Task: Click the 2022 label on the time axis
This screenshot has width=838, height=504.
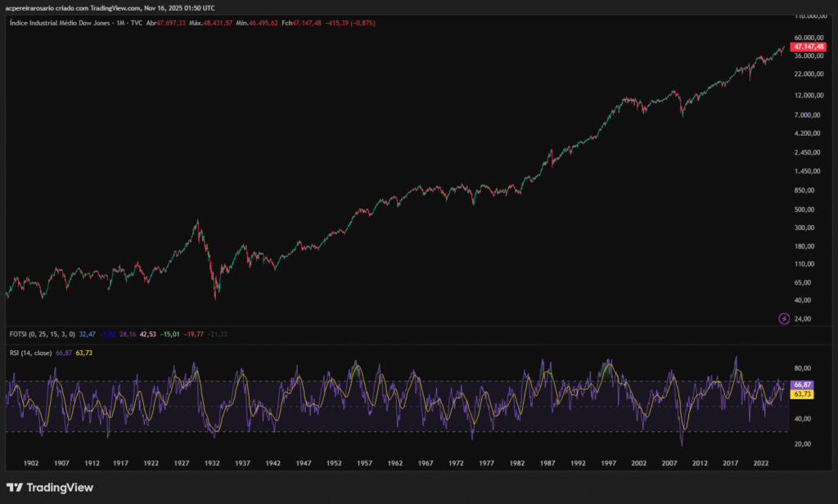Action: (x=760, y=463)
